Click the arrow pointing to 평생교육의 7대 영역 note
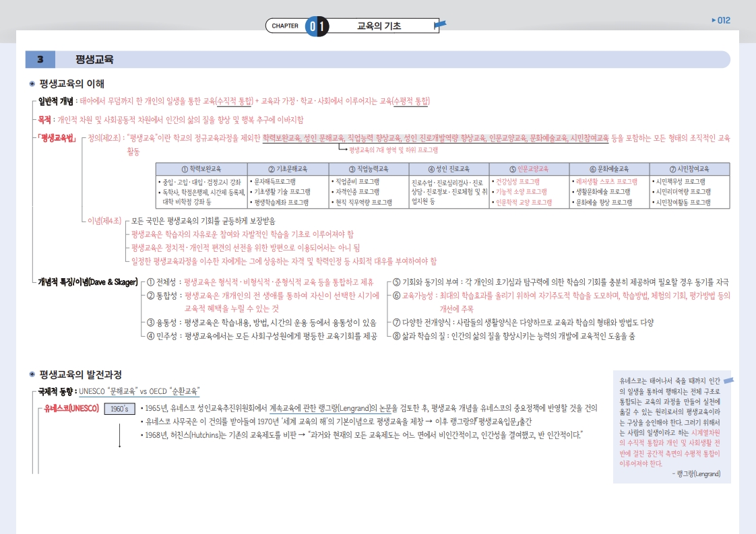 tap(342, 148)
